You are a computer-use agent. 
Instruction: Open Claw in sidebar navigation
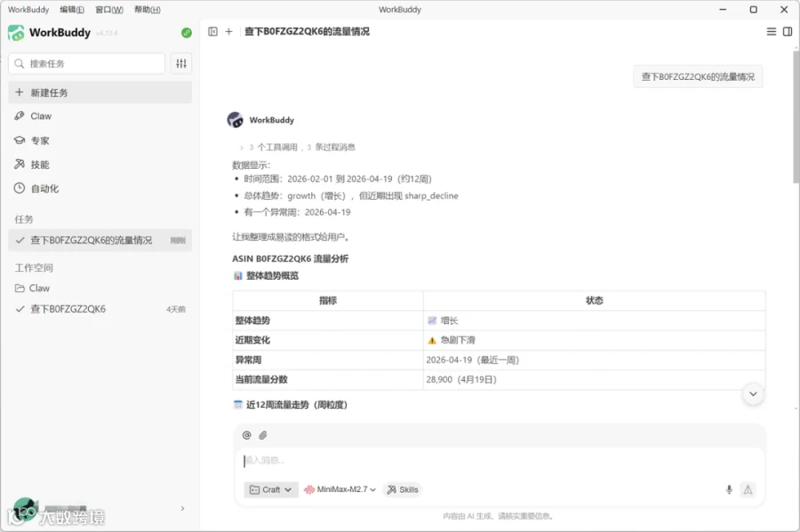100,116
